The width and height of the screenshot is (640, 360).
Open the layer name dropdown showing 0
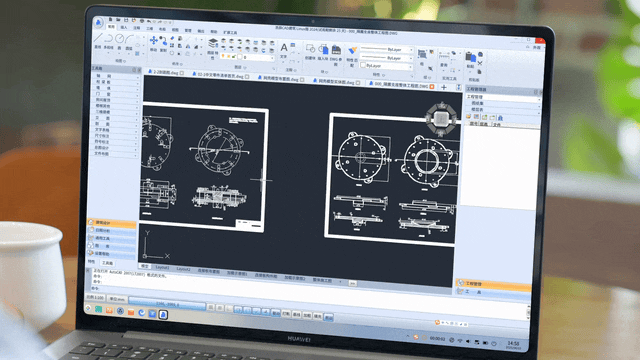(257, 58)
